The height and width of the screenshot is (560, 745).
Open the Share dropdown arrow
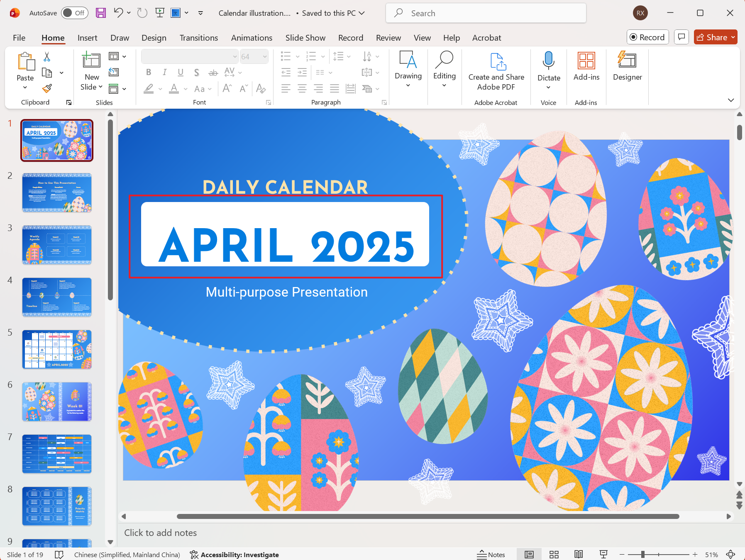coord(733,37)
